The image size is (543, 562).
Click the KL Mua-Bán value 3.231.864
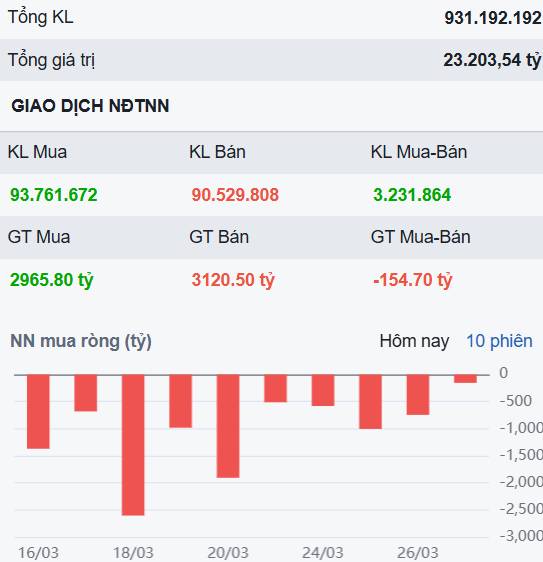tap(412, 195)
